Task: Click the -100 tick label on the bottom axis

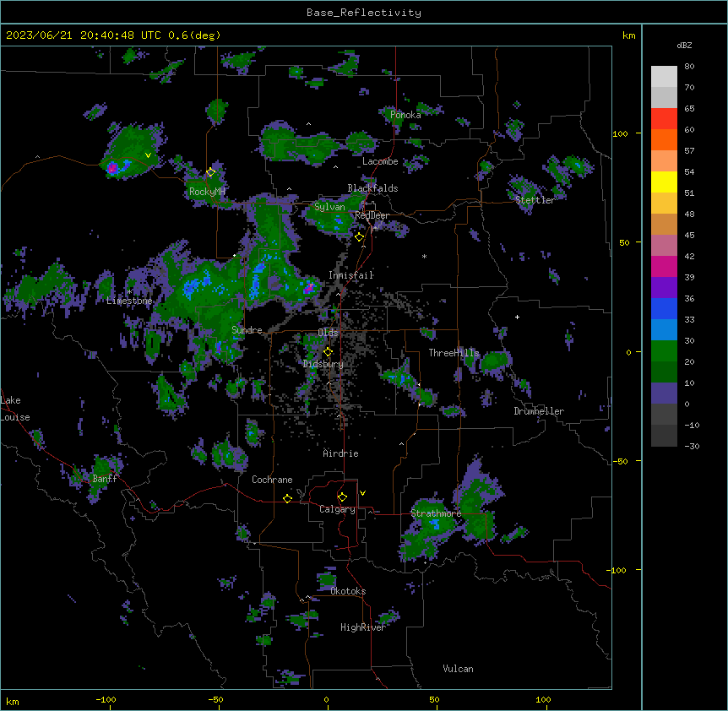Action: [x=106, y=699]
